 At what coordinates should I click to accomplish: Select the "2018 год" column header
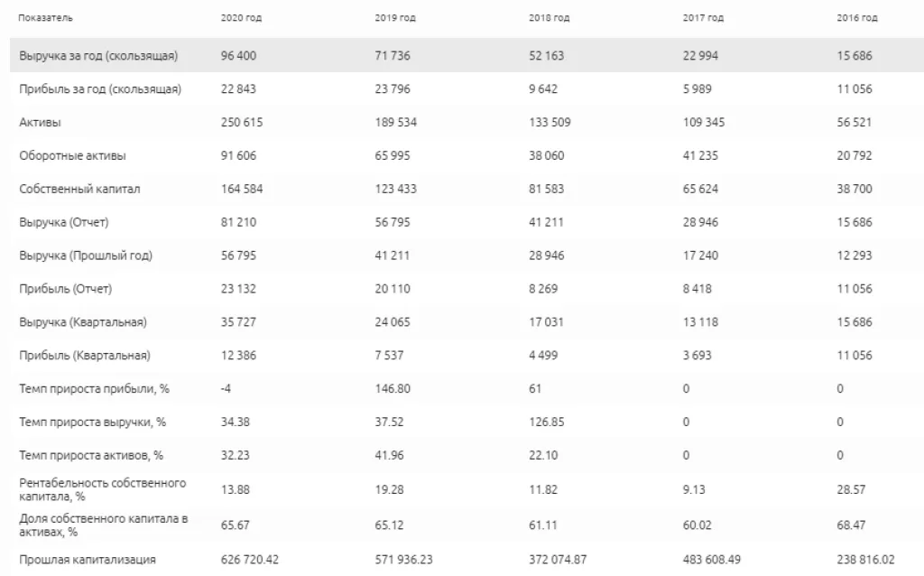point(550,18)
